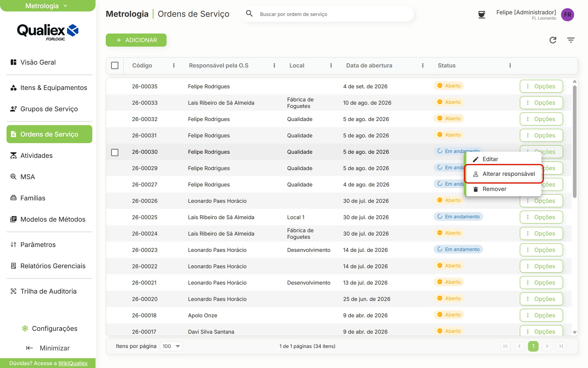Click scrollbar down arrow of table
The image size is (588, 368).
coord(575,332)
